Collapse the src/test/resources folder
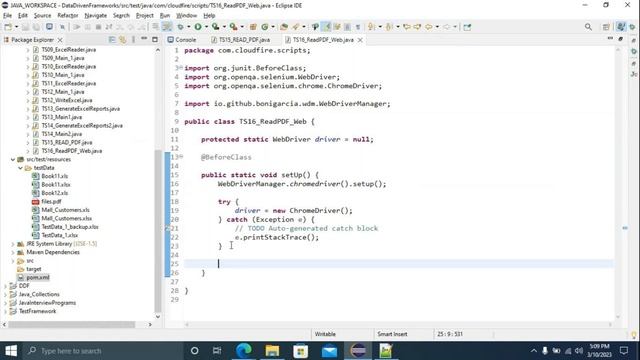640x360 pixels. click(13, 159)
